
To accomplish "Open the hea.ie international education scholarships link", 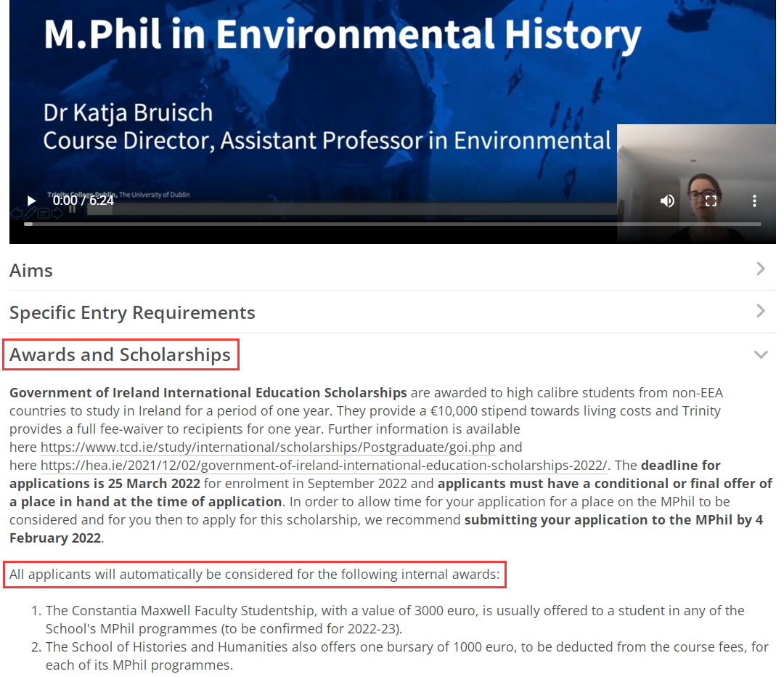I will tap(324, 465).
